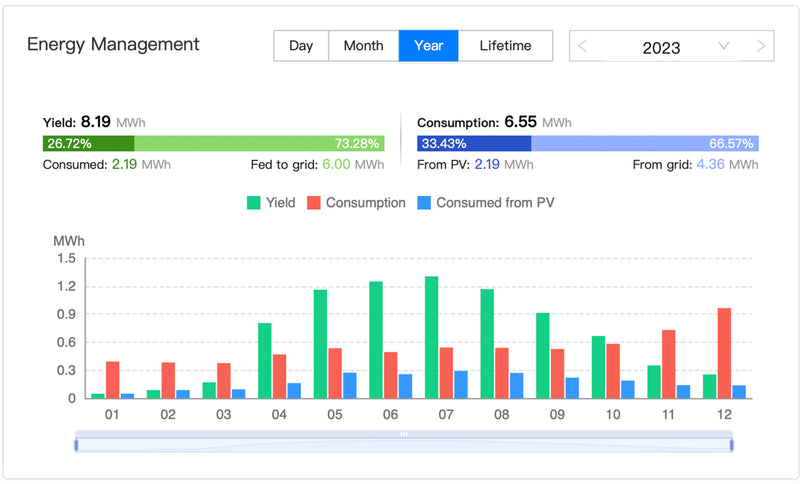Click the green July yield bar
800x484 pixels.
point(432,337)
